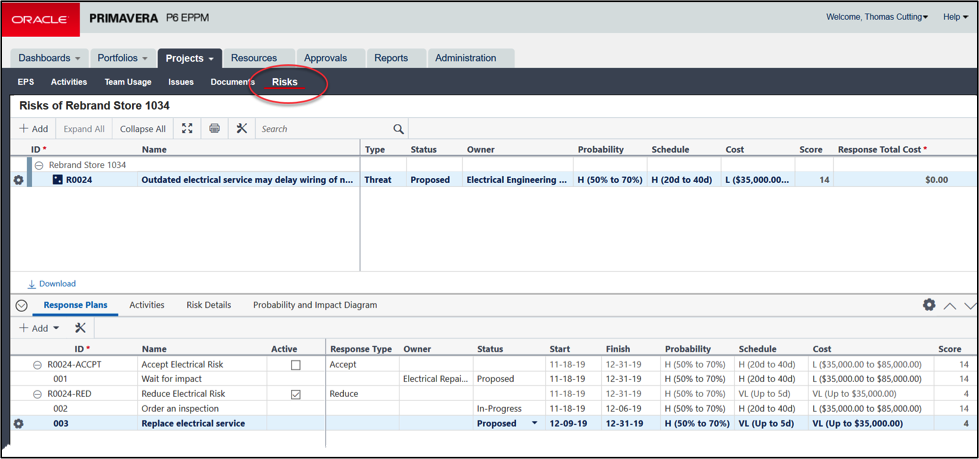Click the up chevron to enlarge detail panel
The width and height of the screenshot is (979, 459).
950,306
